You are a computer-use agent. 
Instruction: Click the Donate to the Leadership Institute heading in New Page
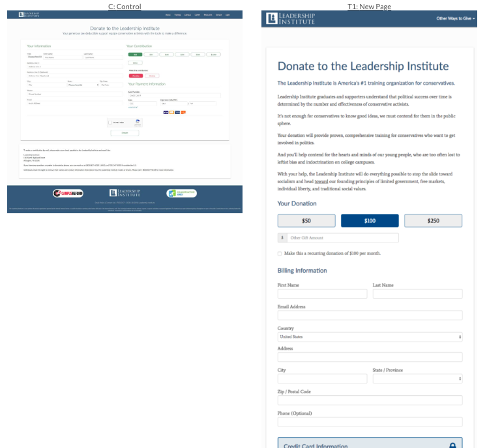pyautogui.click(x=363, y=66)
